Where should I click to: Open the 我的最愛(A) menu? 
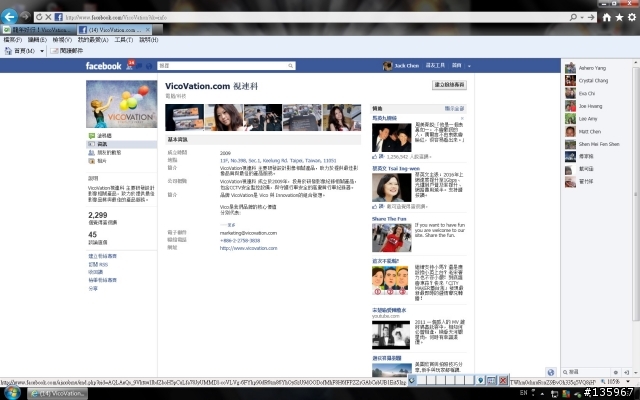(x=93, y=40)
